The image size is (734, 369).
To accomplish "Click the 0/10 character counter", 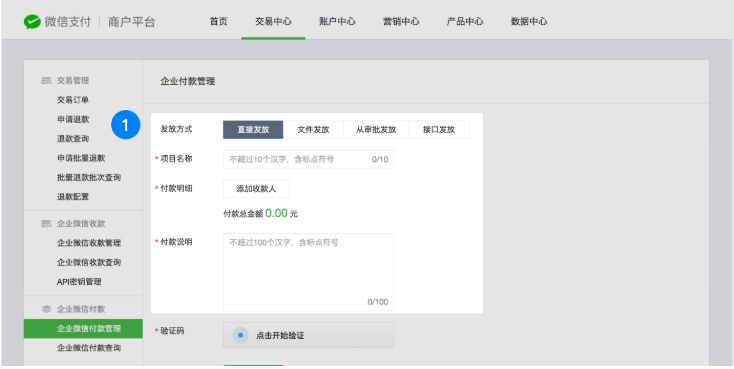I will [380, 159].
